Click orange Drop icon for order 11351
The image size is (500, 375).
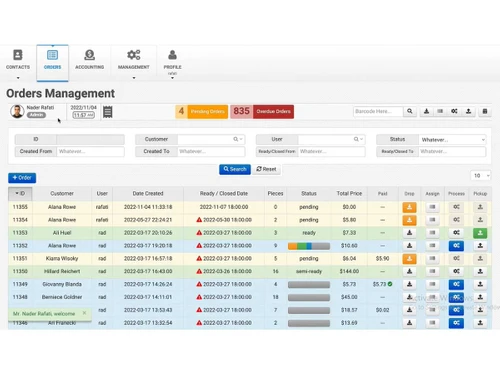[x=409, y=259]
